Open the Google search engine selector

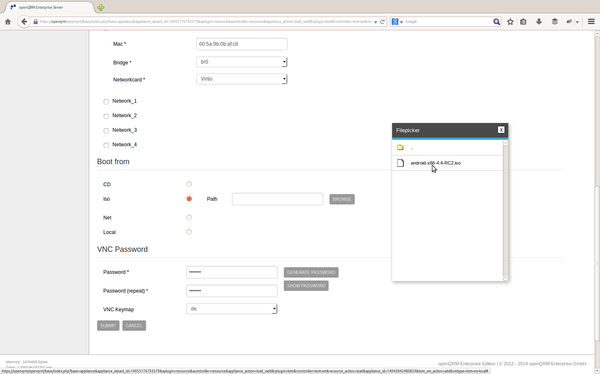397,22
